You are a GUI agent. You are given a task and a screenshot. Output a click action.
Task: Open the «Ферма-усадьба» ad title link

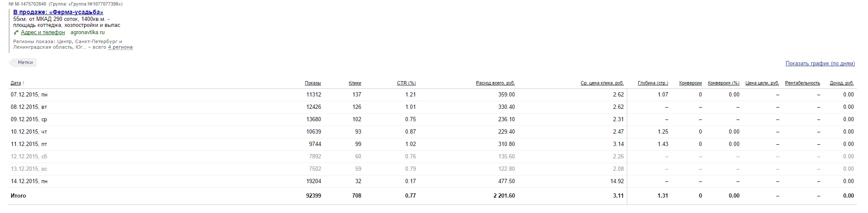click(58, 12)
